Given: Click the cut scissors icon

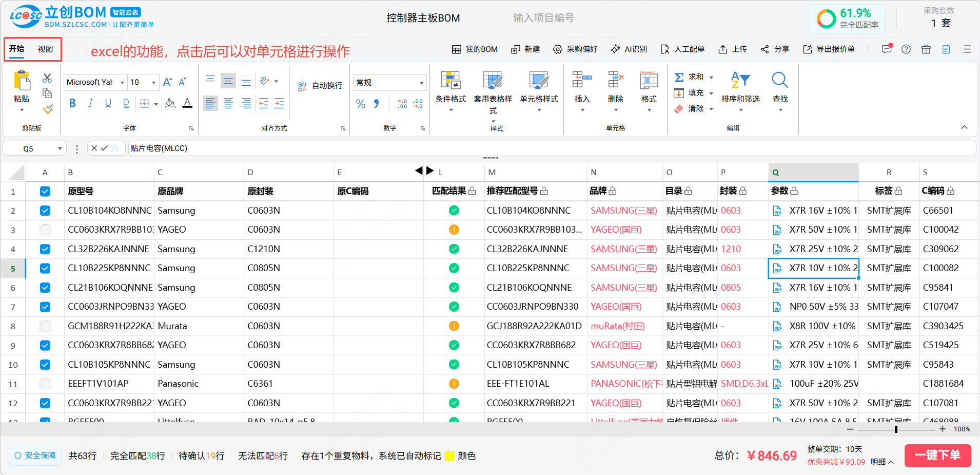Looking at the screenshot, I should pos(47,78).
